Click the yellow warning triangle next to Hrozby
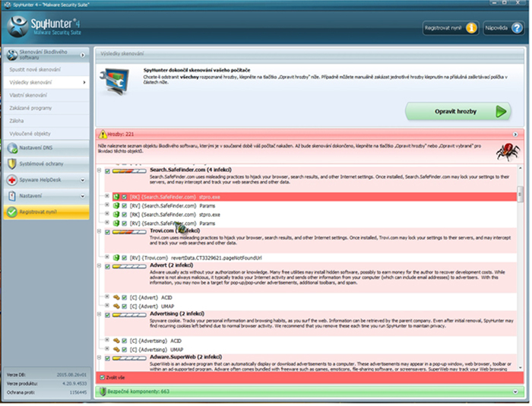Screen dimensions: 532x406 pos(103,134)
